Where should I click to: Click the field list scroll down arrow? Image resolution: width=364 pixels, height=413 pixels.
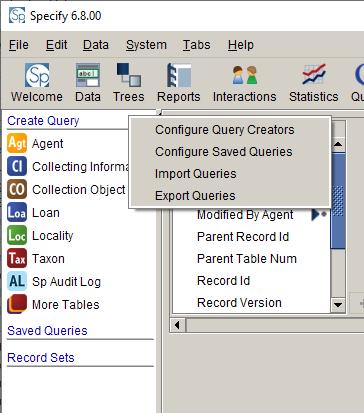tap(338, 305)
